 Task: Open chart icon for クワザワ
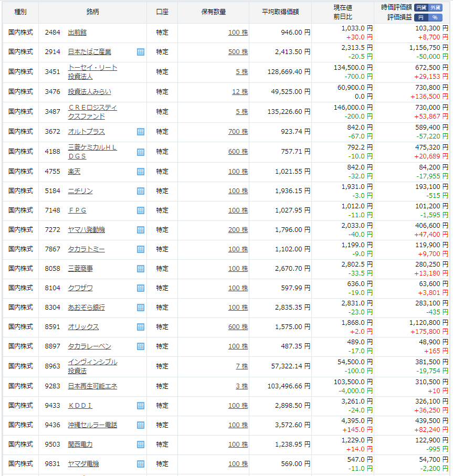point(141,288)
